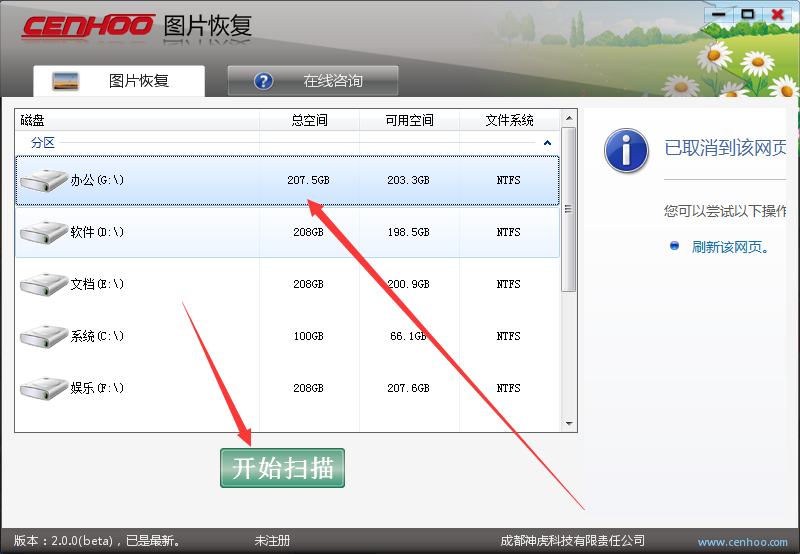Click the drive icon for 文档 (E:\)
Screen dimensions: 800x554
click(x=44, y=284)
